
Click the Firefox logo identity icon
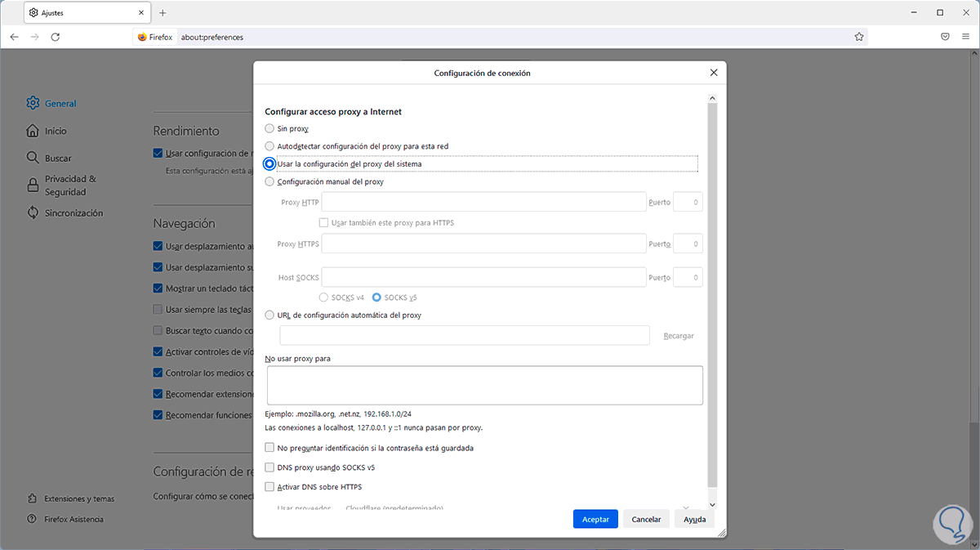pyautogui.click(x=142, y=37)
